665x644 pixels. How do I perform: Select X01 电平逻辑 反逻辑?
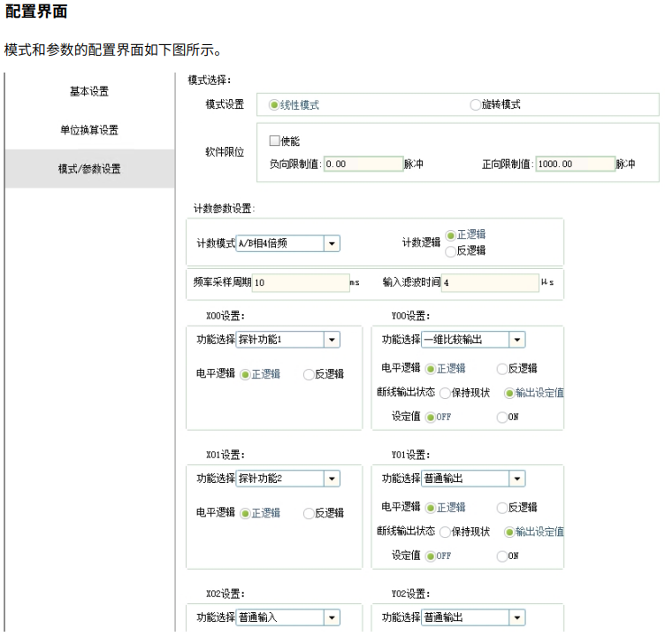pos(309,513)
